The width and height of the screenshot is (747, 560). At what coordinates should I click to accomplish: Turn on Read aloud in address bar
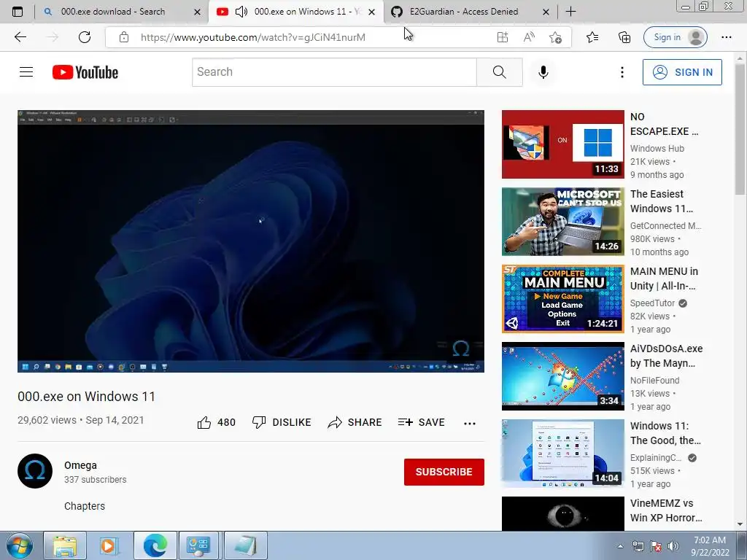[x=529, y=37]
